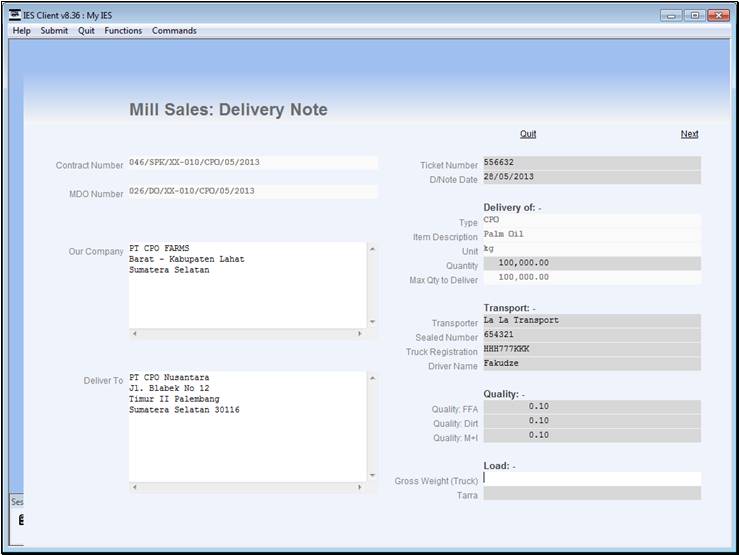Open the Submit menu
The height and width of the screenshot is (555, 739).
54,31
